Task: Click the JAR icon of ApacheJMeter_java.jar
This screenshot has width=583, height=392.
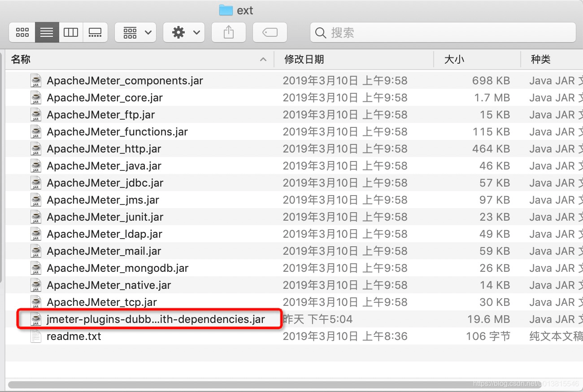Action: tap(36, 166)
